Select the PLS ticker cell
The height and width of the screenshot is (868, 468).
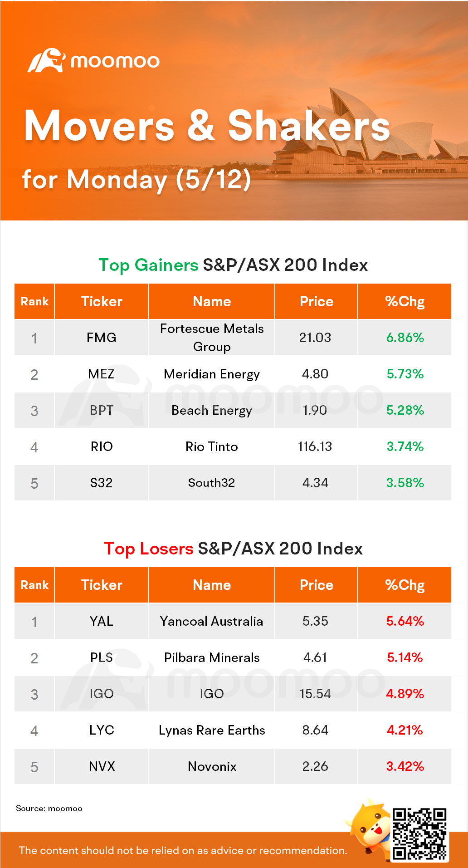(102, 657)
